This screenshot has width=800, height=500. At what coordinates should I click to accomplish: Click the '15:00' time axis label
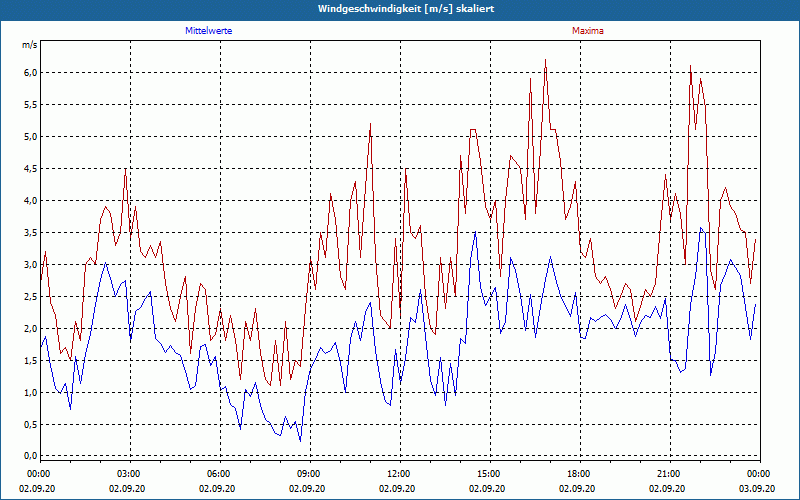(487, 474)
